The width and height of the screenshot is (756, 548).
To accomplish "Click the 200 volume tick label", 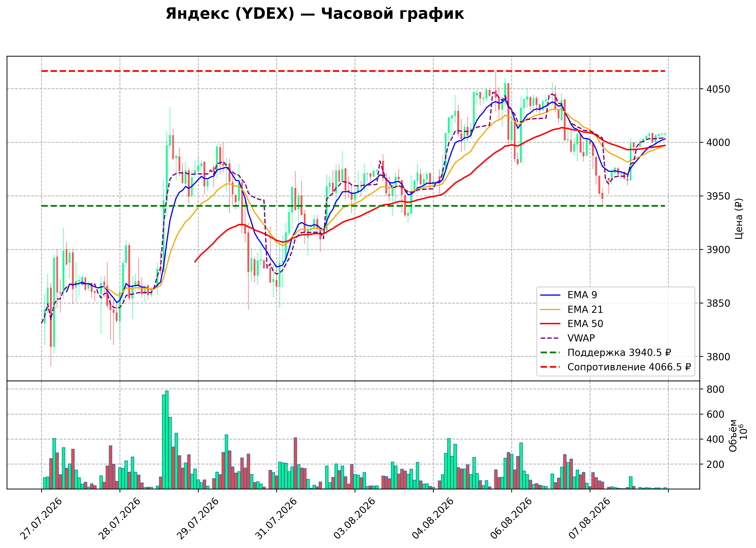I will point(715,464).
